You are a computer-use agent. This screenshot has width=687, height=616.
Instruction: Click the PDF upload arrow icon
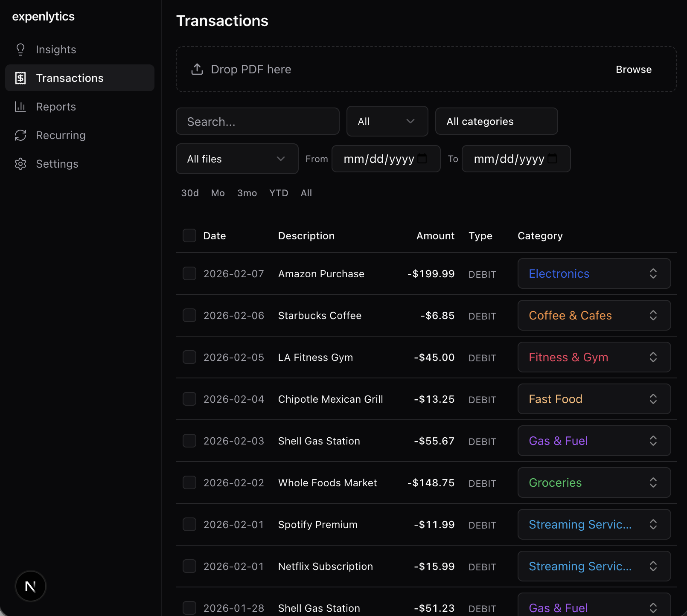pyautogui.click(x=197, y=69)
